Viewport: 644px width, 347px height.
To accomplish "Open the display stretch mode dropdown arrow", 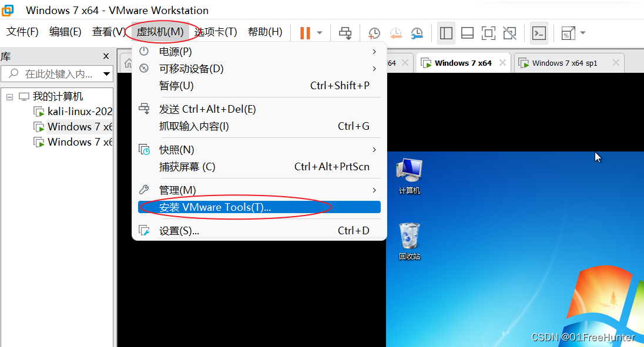I will (x=581, y=33).
